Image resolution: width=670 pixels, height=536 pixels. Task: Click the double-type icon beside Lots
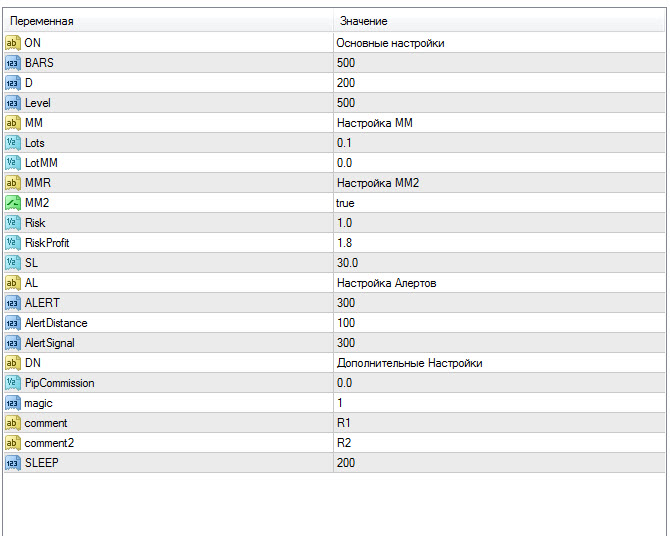pos(13,143)
